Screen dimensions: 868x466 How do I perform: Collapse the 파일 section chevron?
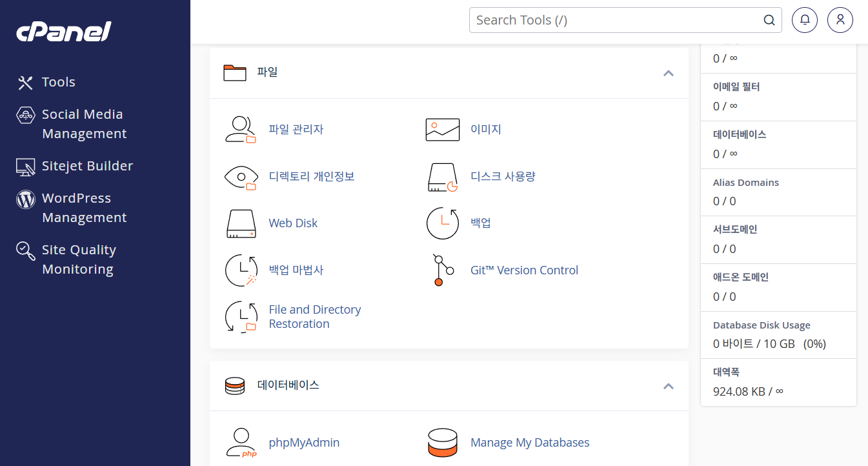coord(669,73)
